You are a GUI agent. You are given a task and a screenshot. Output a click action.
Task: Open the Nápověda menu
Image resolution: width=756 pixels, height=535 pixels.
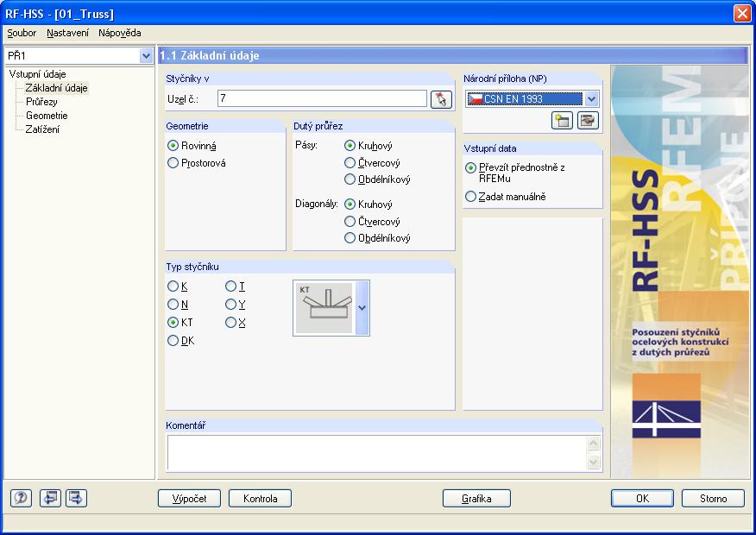(x=120, y=33)
